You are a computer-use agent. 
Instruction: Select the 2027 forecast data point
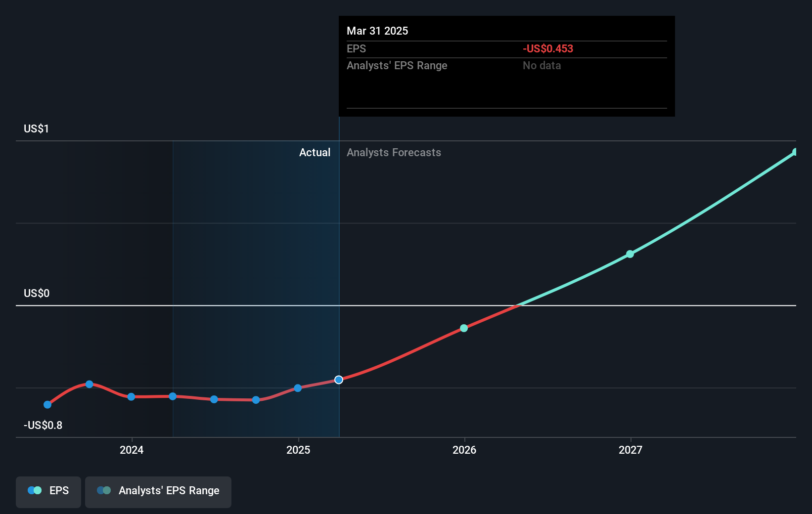click(x=630, y=254)
